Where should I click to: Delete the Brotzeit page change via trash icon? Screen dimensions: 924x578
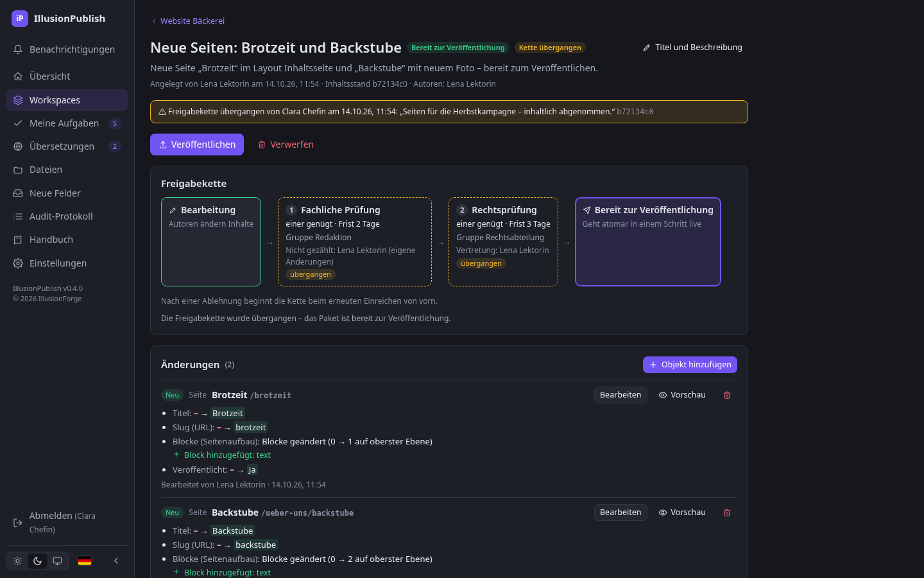(727, 395)
